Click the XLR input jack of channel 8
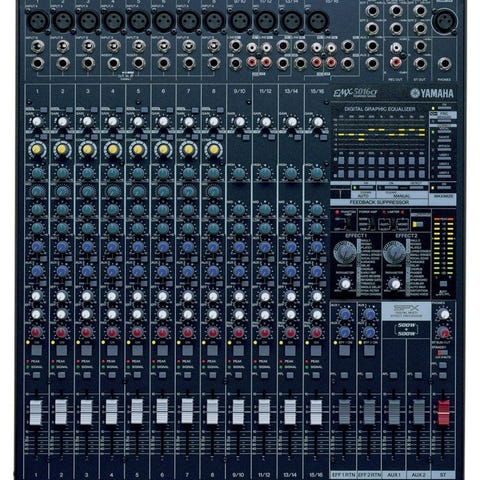480x480 pixels. click(214, 21)
